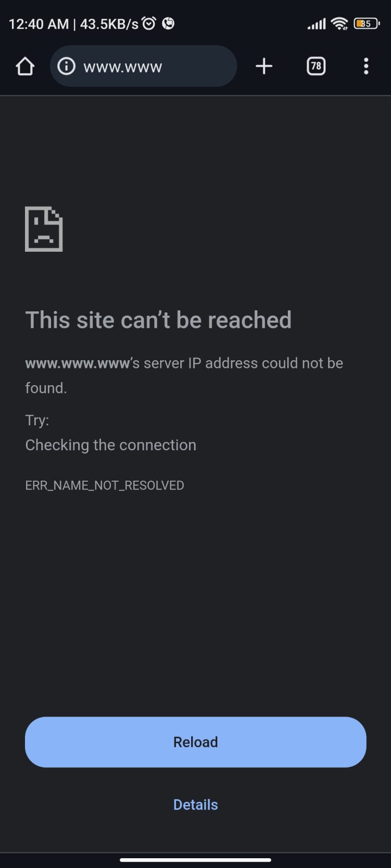Expand the error Details
Image resolution: width=391 pixels, height=868 pixels.
click(195, 805)
